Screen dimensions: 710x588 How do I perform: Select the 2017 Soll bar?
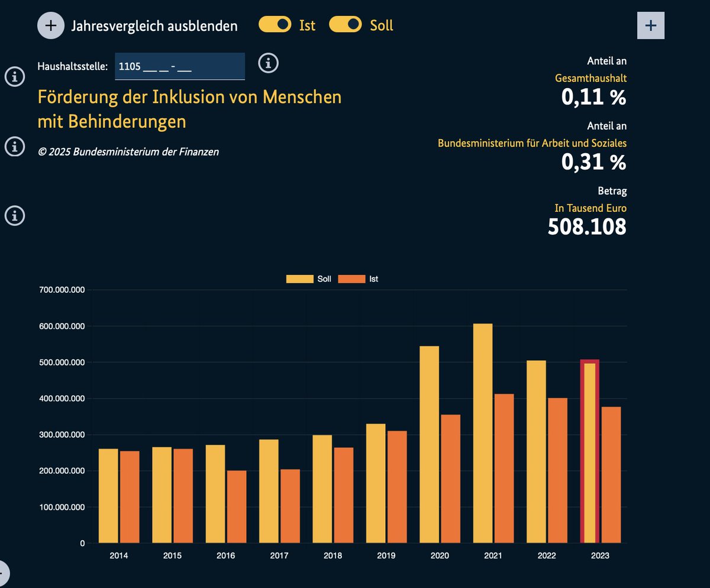pos(269,491)
